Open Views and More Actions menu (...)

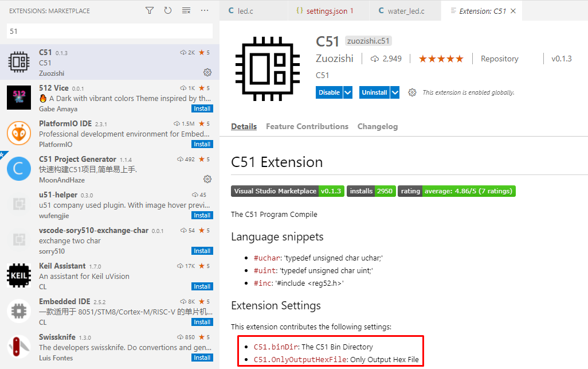[204, 10]
